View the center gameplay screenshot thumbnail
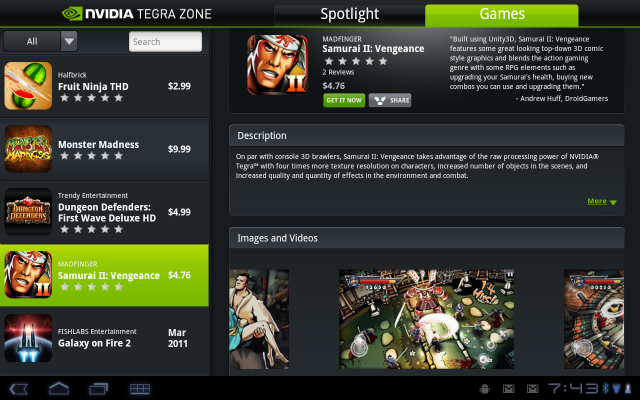640x400 pixels. tap(426, 319)
